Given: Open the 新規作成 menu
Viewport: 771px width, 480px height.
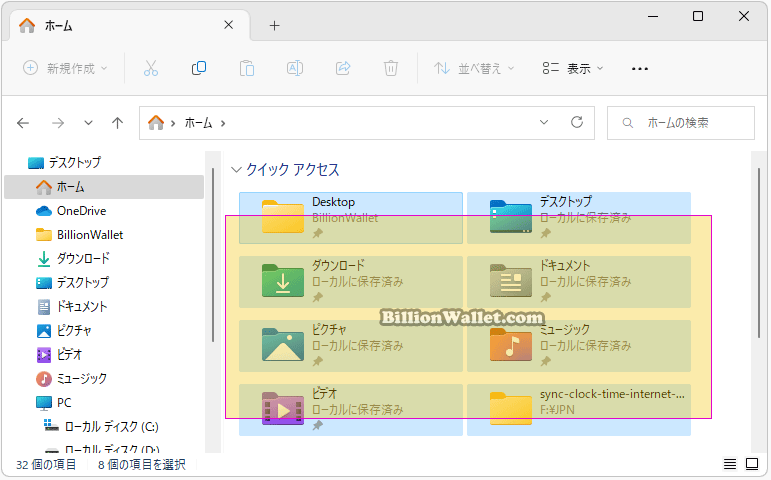Looking at the screenshot, I should point(65,68).
